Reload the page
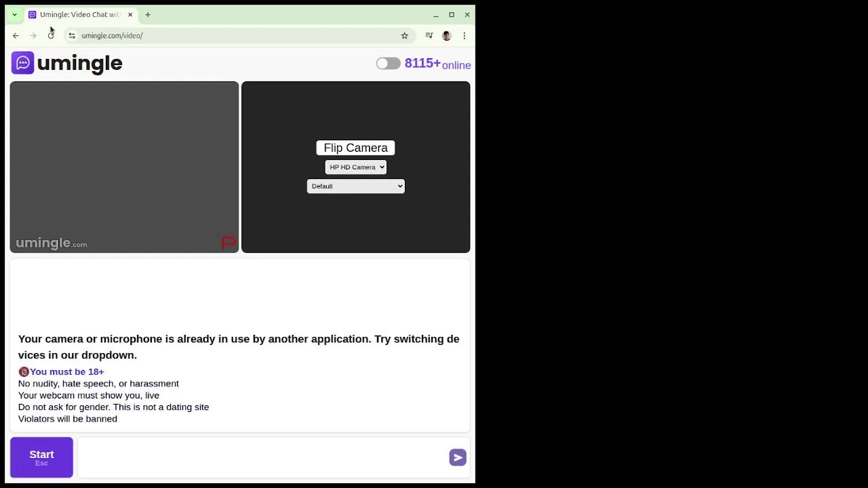The width and height of the screenshot is (868, 488). click(51, 35)
